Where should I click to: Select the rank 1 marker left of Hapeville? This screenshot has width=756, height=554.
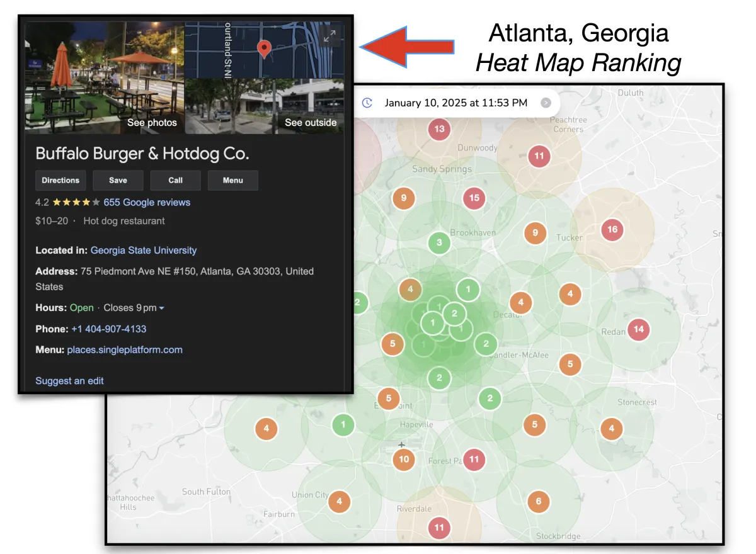pyautogui.click(x=343, y=424)
